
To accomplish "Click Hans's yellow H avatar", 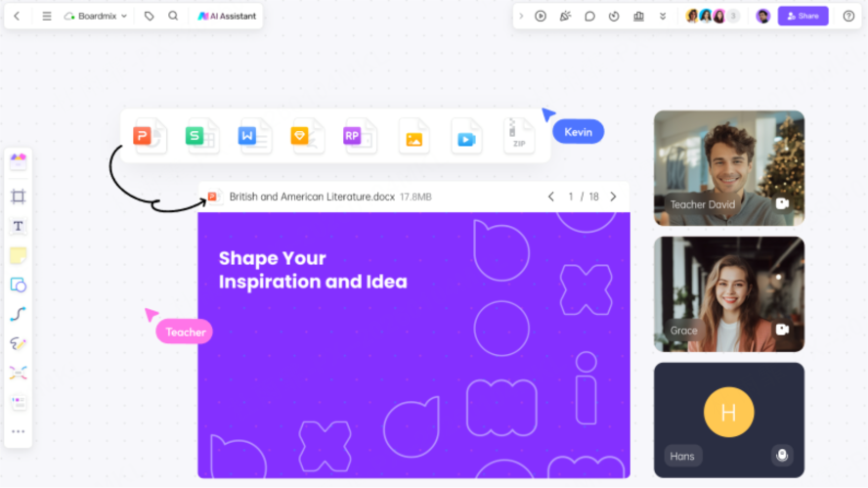I will coord(728,412).
